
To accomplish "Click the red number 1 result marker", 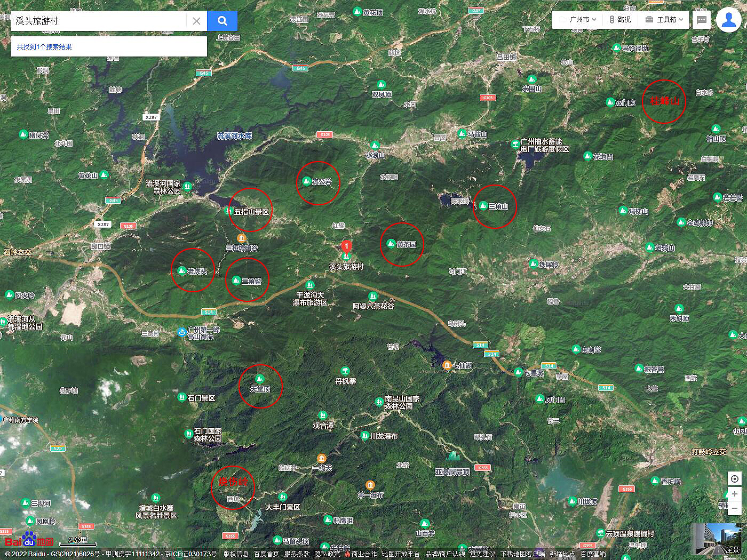I will 346,246.
